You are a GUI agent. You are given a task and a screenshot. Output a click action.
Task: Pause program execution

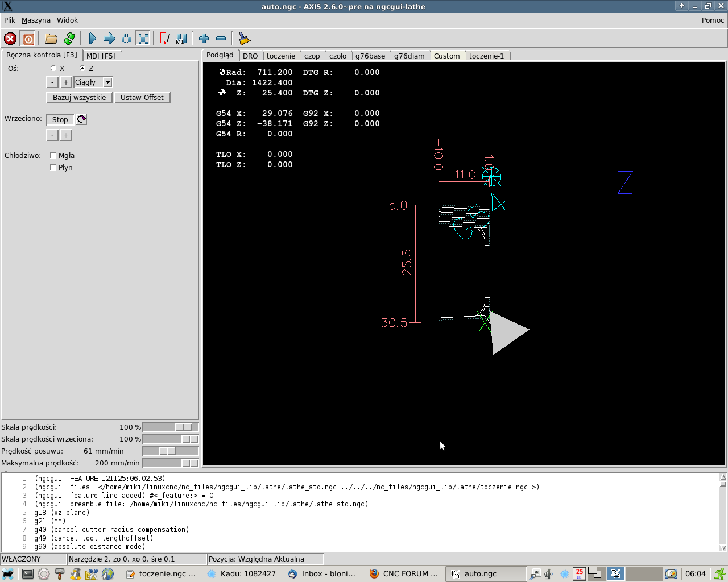(x=126, y=39)
